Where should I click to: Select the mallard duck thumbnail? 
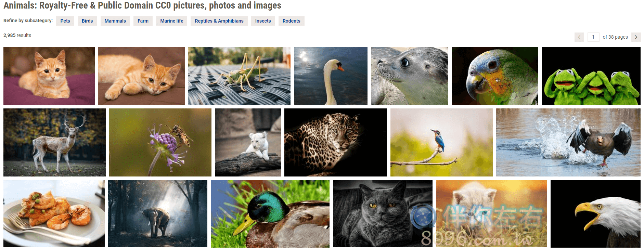[x=270, y=213]
